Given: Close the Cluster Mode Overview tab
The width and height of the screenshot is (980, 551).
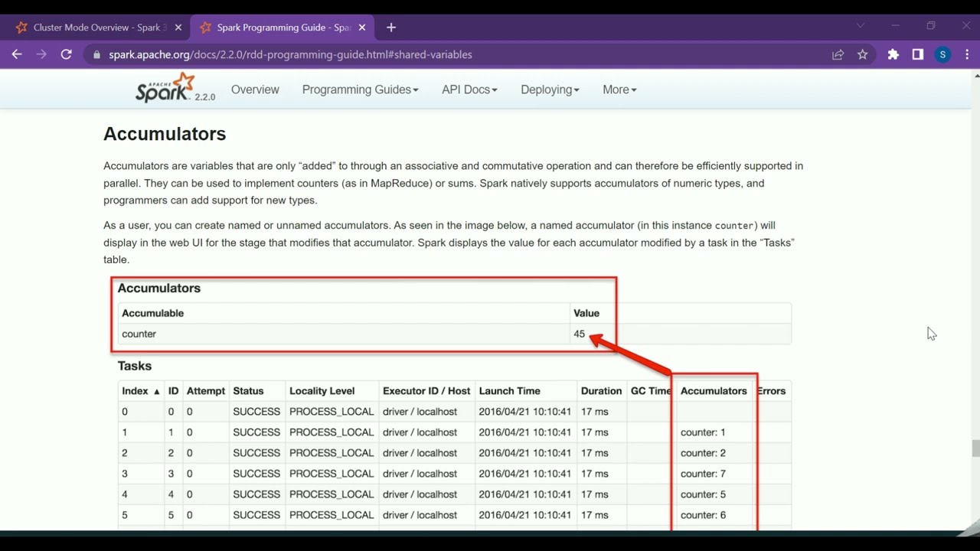Looking at the screenshot, I should (178, 28).
